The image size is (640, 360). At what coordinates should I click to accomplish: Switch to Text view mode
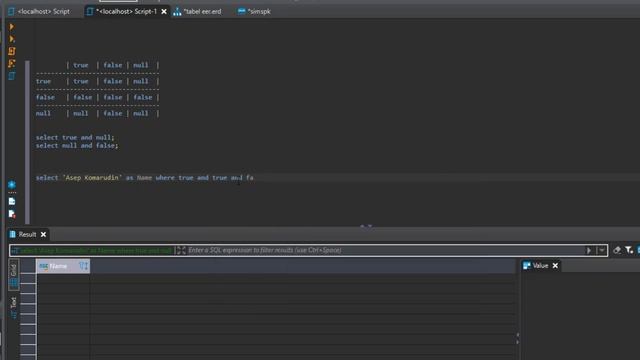[x=13, y=308]
